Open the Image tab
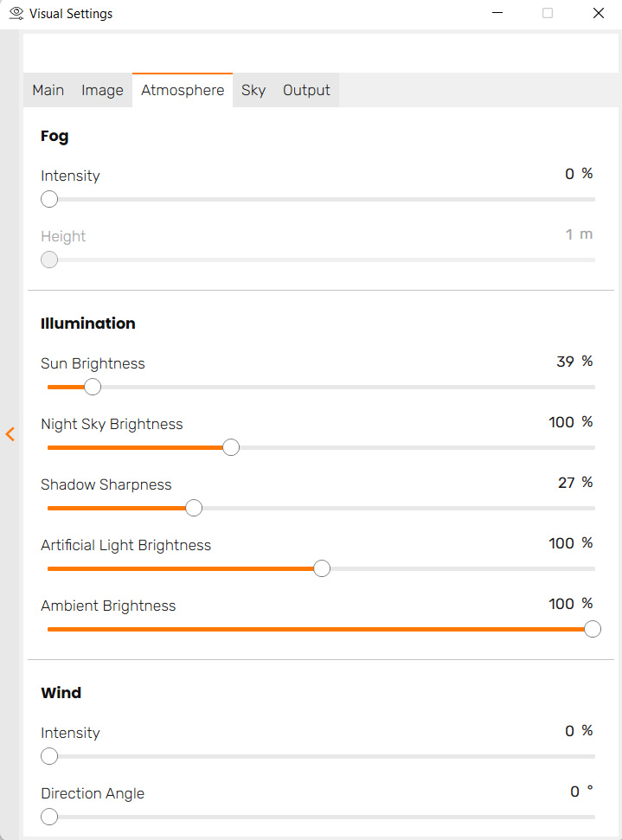Screen dimensions: 622x840 102,90
